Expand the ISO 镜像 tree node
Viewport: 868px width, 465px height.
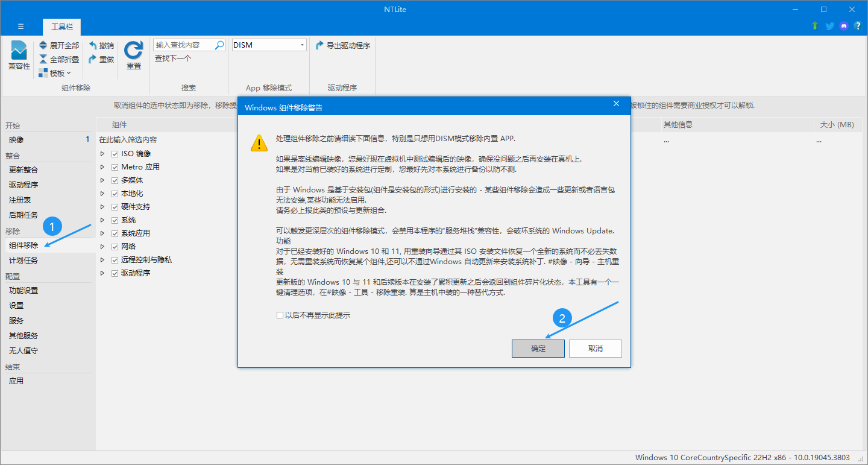[102, 154]
